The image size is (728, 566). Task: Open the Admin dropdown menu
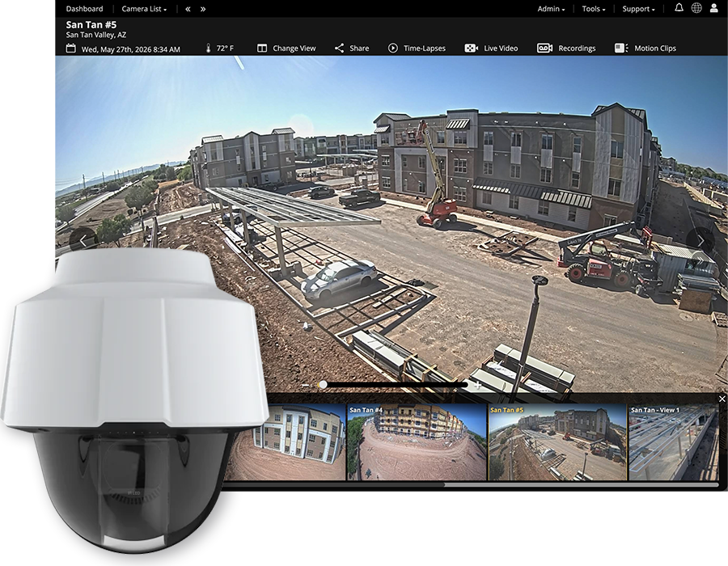551,9
